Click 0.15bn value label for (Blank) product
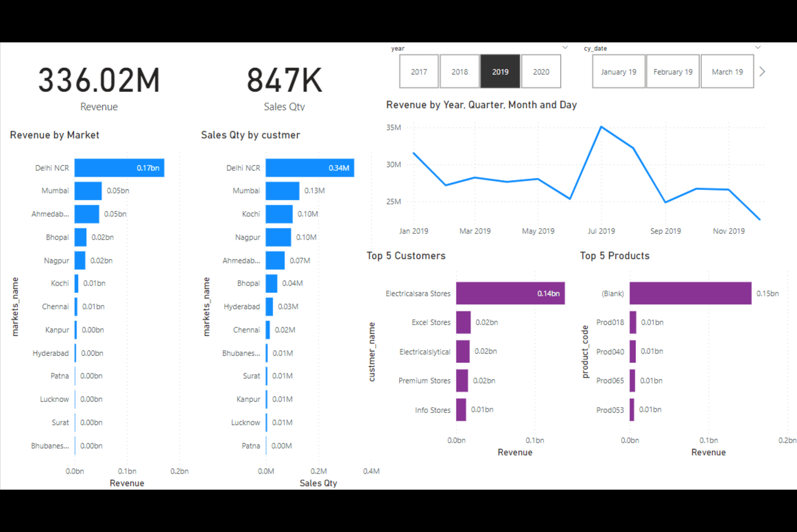Image resolution: width=797 pixels, height=532 pixels. click(768, 294)
